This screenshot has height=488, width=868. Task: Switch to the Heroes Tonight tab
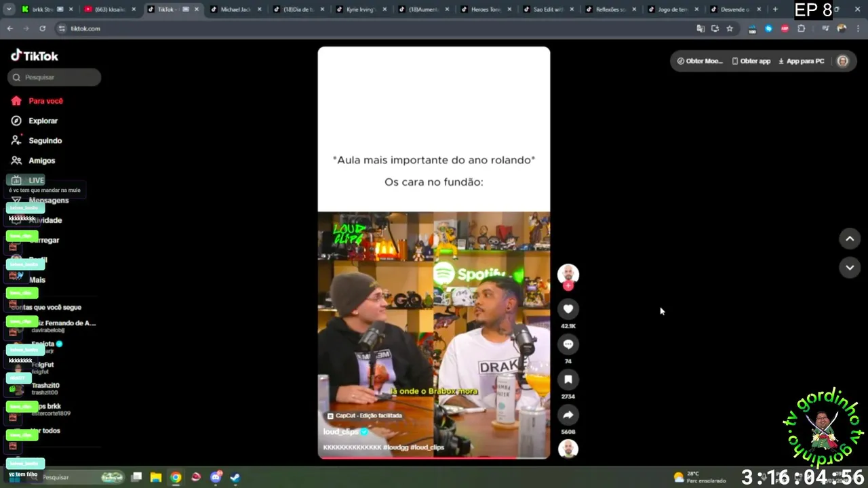coord(486,9)
